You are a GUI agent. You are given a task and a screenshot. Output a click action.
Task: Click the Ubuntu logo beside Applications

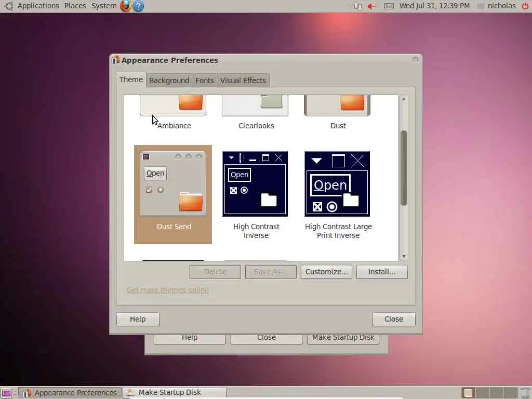coord(8,6)
